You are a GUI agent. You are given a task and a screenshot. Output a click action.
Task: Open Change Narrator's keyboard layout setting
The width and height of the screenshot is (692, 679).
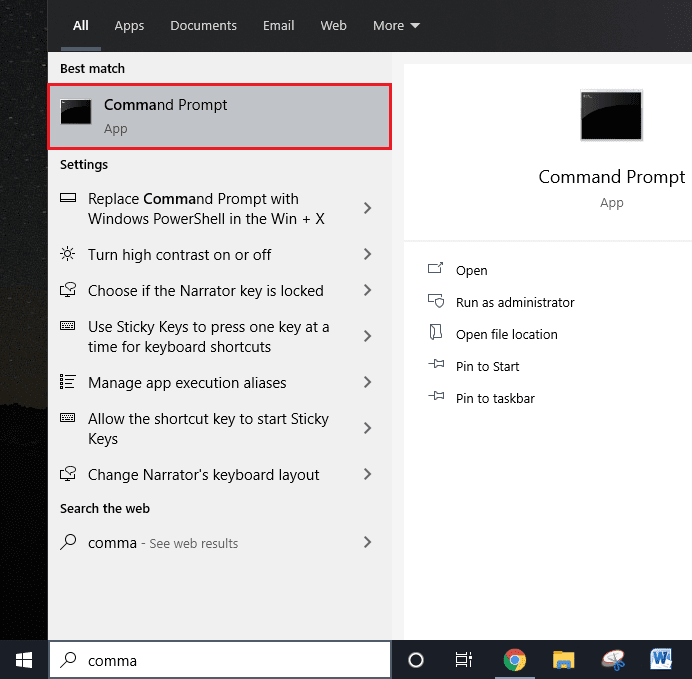[203, 474]
